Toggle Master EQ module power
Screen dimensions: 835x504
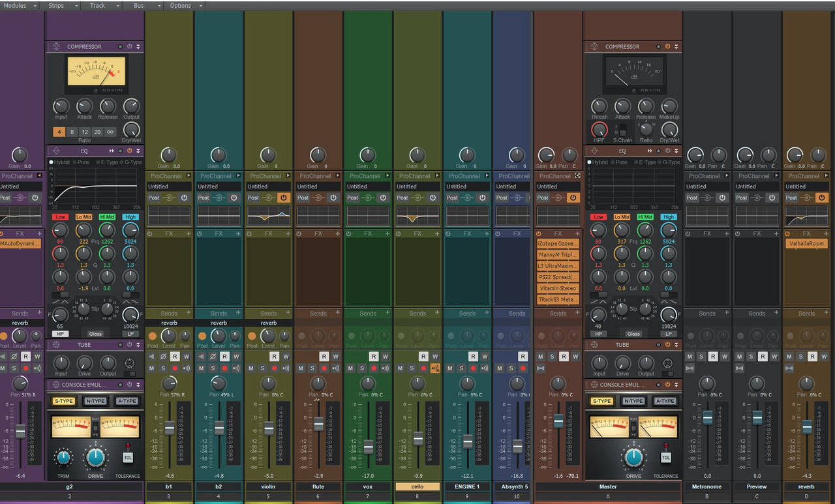[667, 151]
